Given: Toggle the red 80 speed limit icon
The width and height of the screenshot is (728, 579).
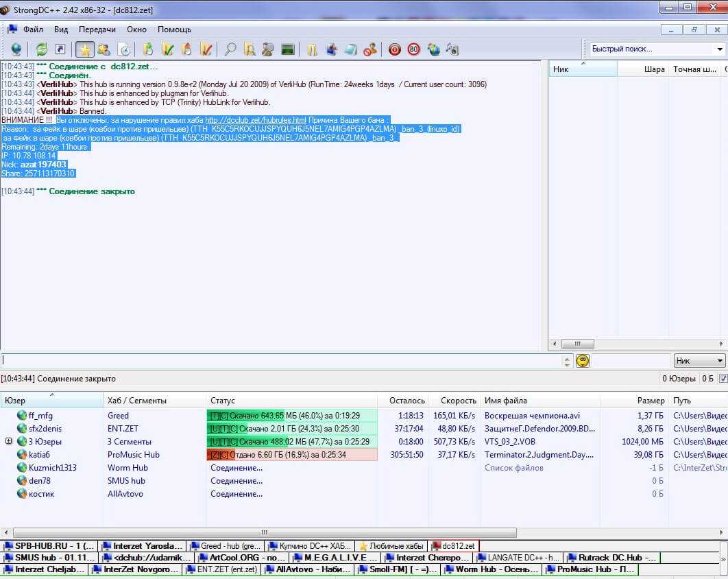Looking at the screenshot, I should 413,49.
